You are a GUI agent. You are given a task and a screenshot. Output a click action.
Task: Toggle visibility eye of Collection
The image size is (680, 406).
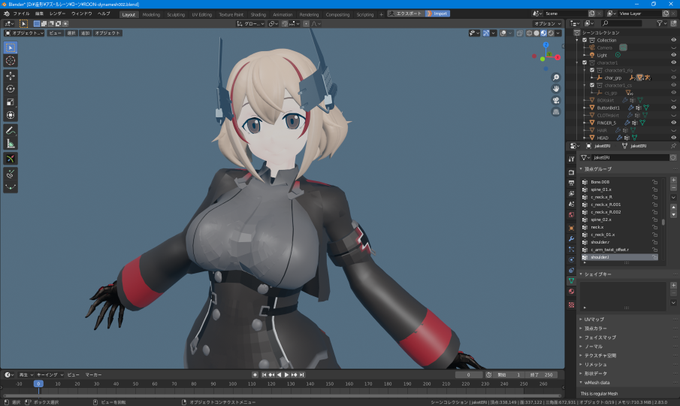[673, 40]
